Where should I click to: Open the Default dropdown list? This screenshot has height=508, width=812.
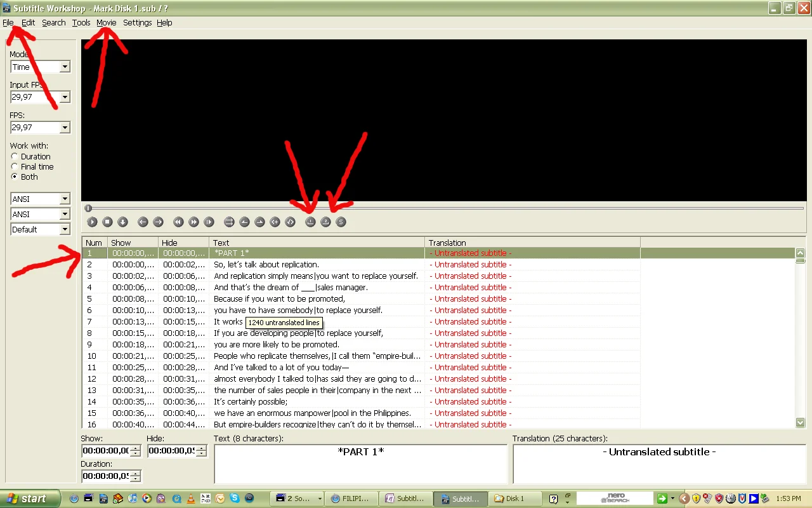(65, 229)
